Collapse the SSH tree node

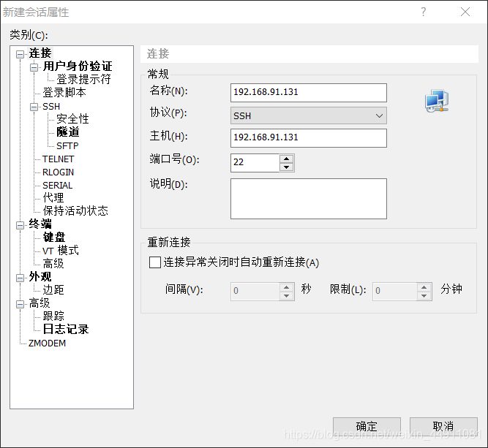[34, 107]
